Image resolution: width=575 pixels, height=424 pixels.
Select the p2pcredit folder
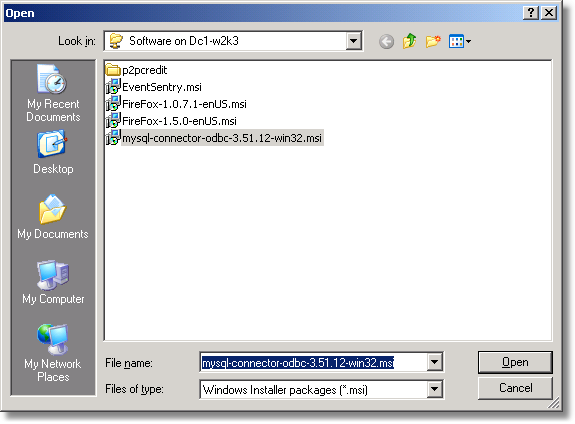[136, 70]
